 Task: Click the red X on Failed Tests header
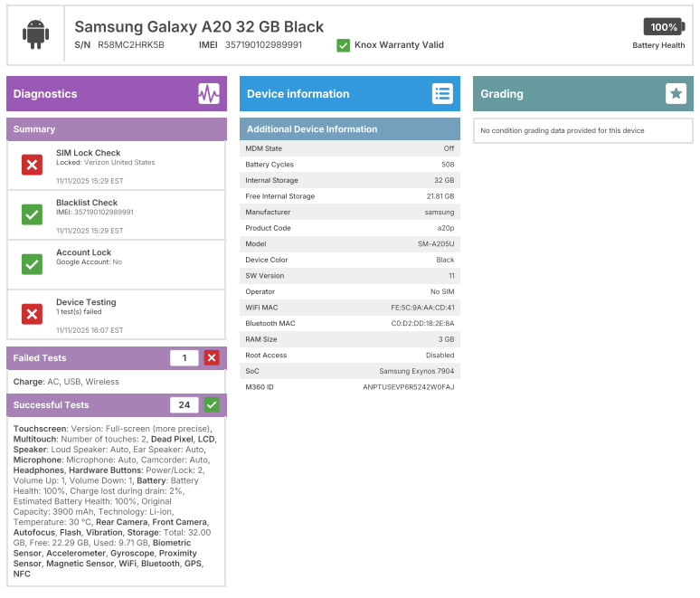tap(212, 358)
